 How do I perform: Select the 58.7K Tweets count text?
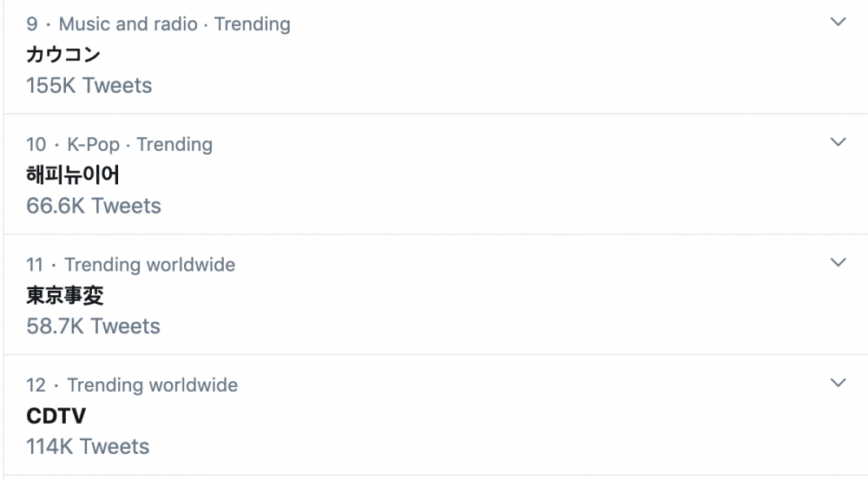[x=93, y=326]
